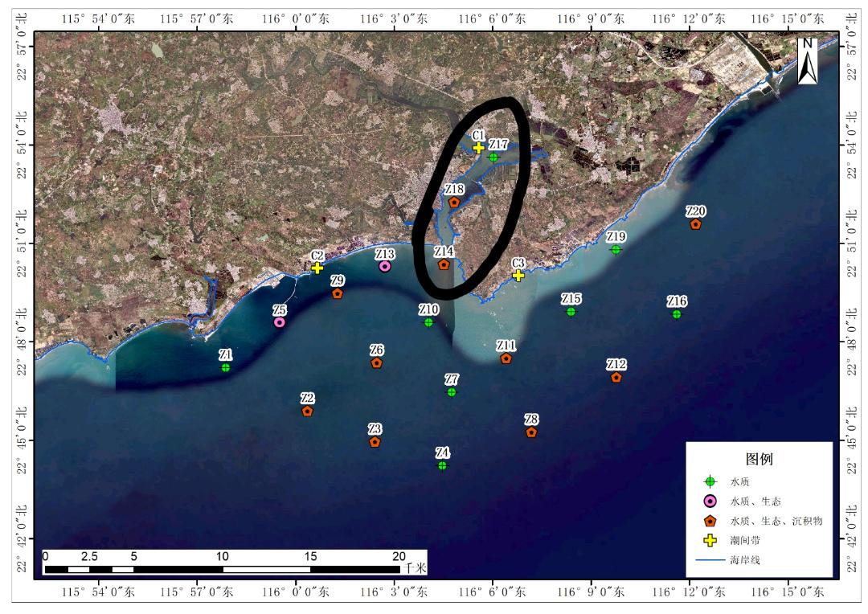Select the C1 yellow intertidal cross
The image size is (868, 614).
[479, 148]
